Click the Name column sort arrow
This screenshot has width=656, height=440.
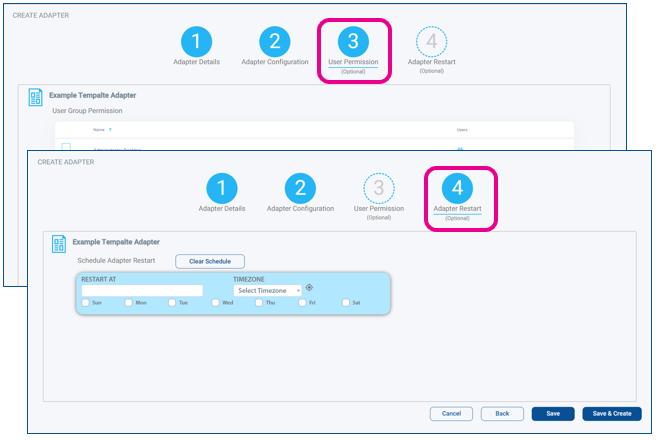click(110, 130)
